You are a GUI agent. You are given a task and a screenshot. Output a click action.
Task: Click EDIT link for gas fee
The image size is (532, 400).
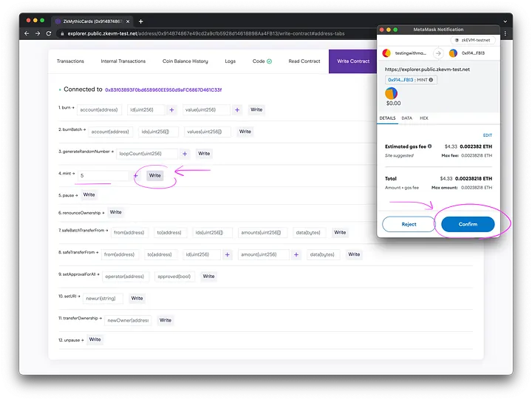click(x=487, y=135)
